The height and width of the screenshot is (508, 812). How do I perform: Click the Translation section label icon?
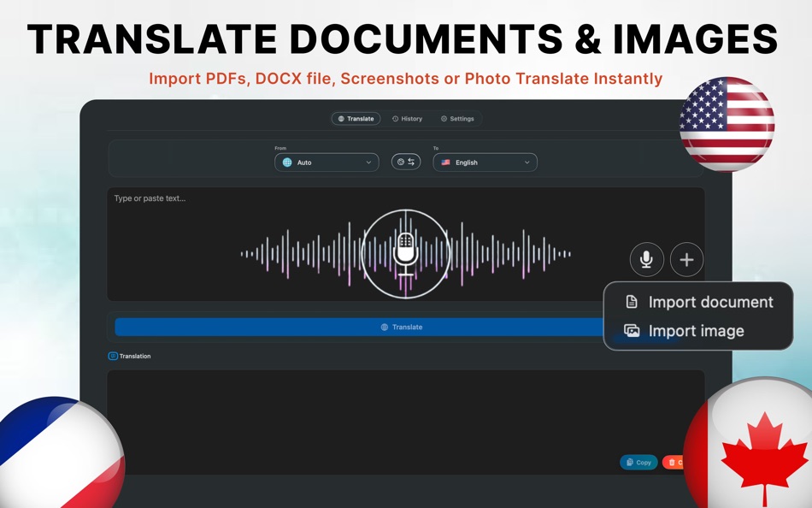[x=113, y=356]
